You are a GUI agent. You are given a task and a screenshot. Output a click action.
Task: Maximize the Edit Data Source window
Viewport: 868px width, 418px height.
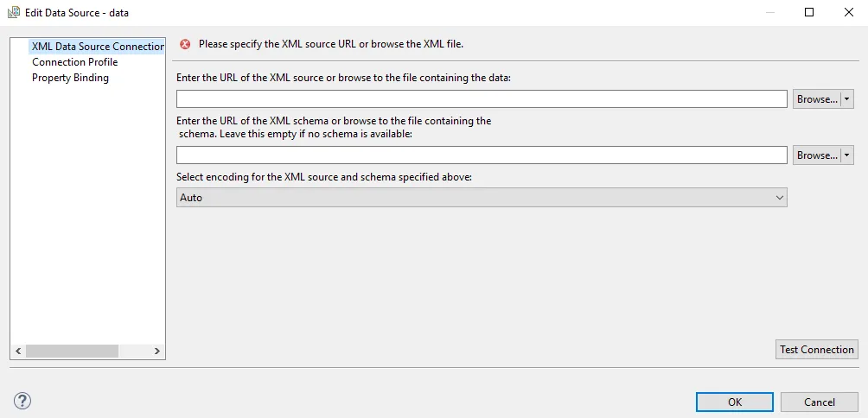(x=809, y=13)
